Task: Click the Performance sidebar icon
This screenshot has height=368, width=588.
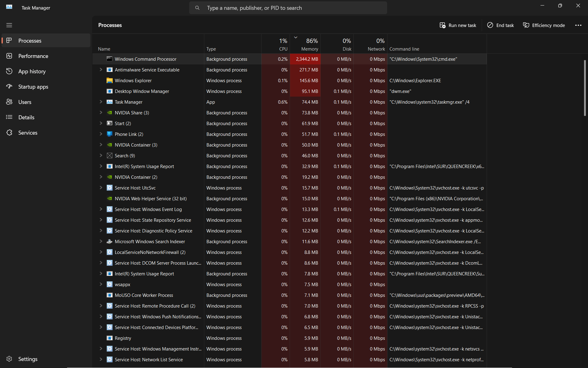Action: (9, 56)
